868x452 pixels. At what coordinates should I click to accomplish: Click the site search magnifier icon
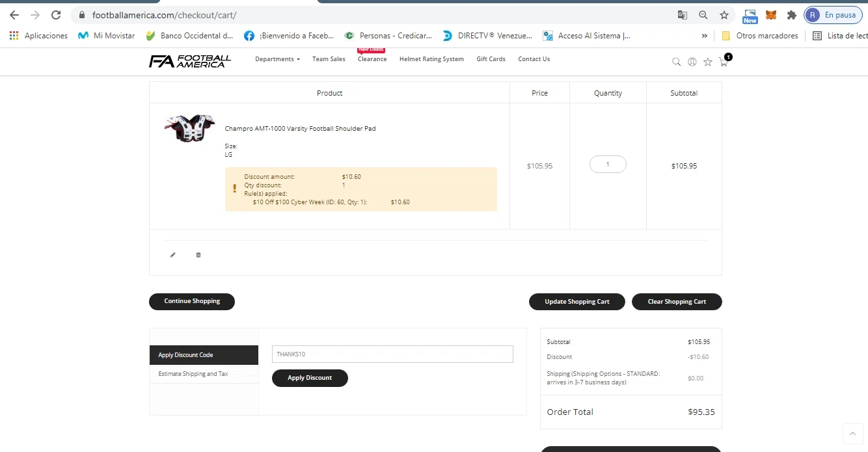click(676, 62)
